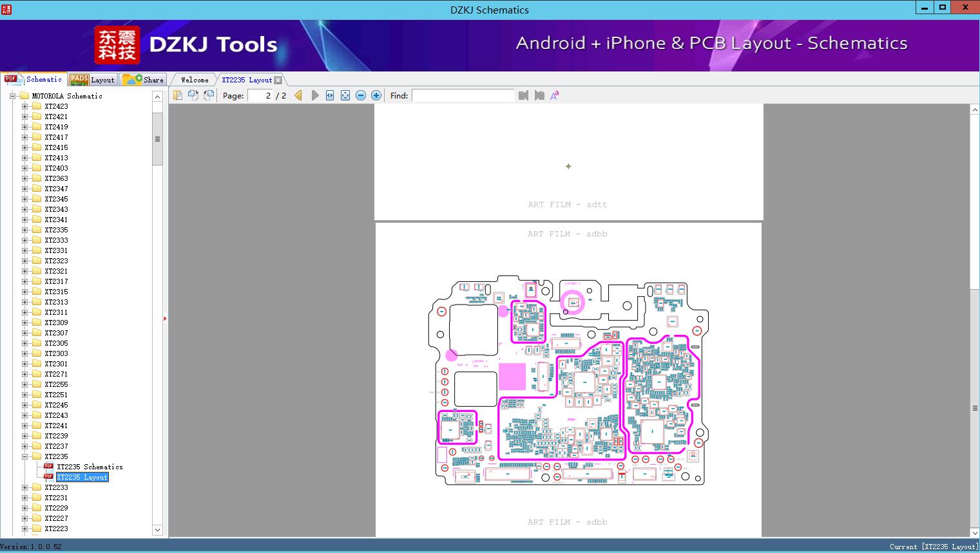Click the document viewer scrollbar thumb

[x=975, y=408]
